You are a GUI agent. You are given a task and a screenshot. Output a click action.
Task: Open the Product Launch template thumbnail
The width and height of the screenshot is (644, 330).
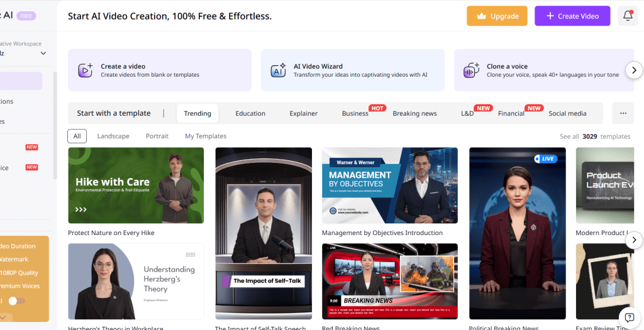coord(605,185)
